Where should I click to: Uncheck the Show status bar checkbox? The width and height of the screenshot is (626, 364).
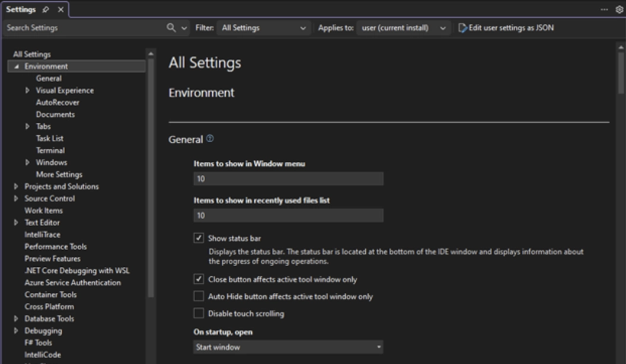pyautogui.click(x=199, y=238)
